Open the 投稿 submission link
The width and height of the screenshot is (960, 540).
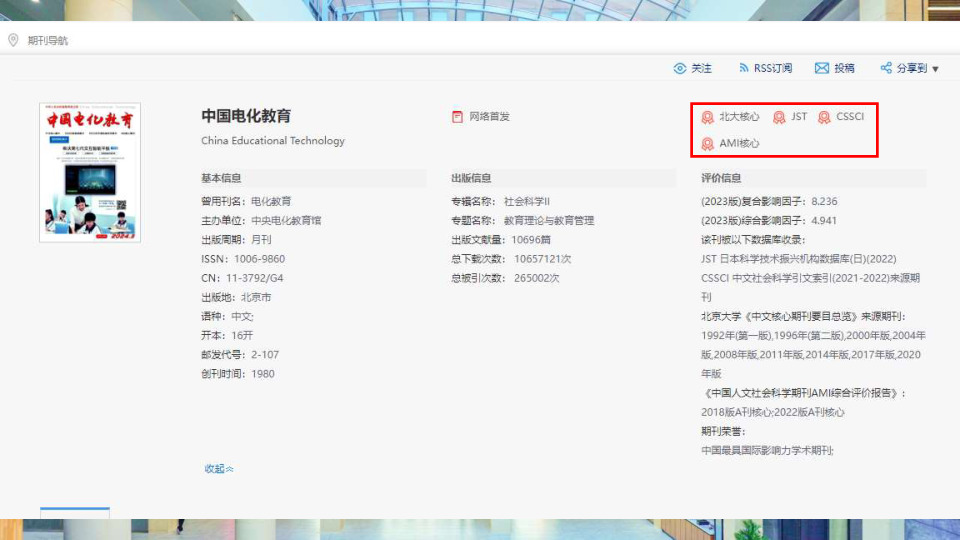click(844, 69)
